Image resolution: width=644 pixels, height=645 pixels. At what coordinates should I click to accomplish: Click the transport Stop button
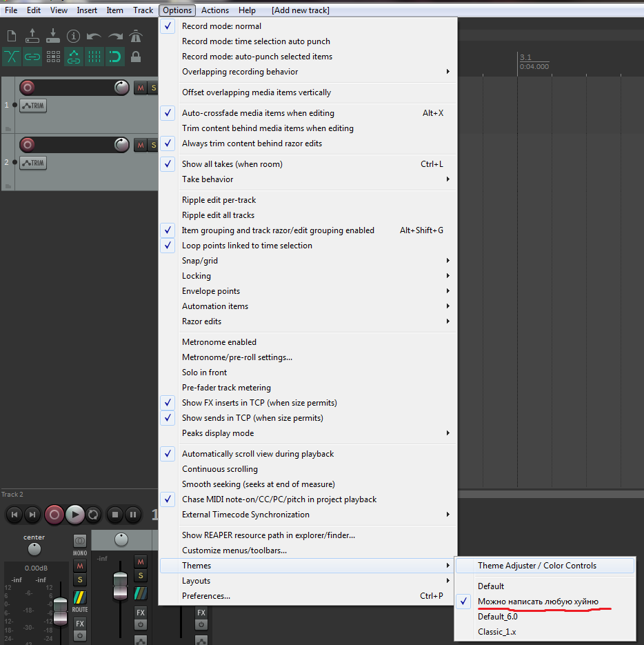[115, 515]
